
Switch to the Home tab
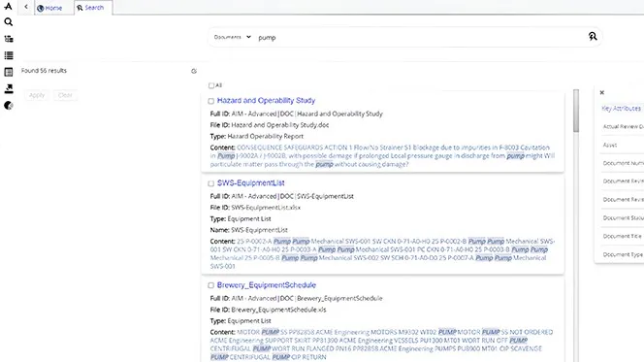pos(49,8)
